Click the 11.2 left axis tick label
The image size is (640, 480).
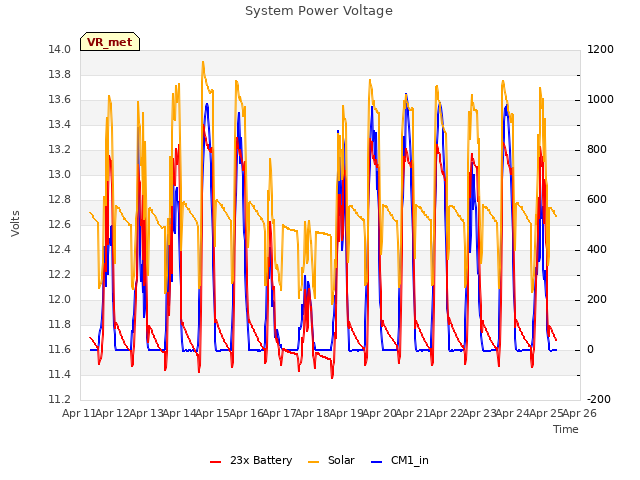59,399
